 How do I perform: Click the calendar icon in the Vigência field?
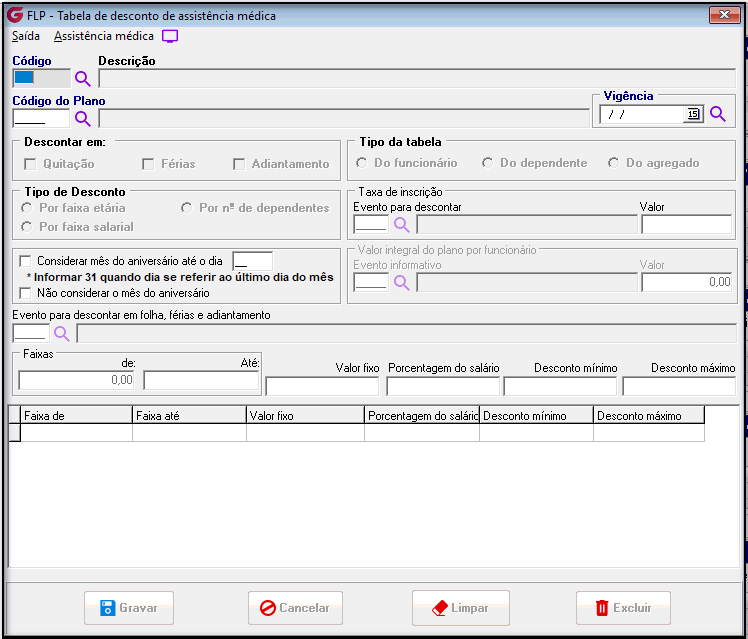[x=693, y=114]
